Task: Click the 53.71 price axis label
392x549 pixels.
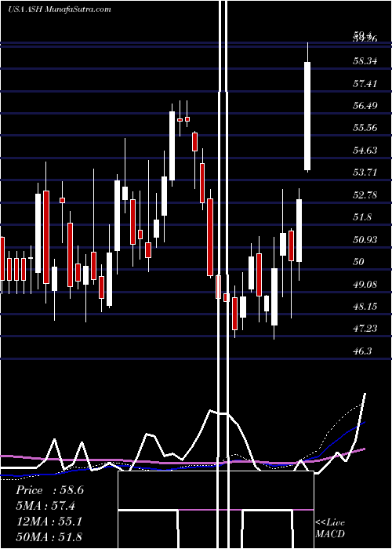Action: (365, 173)
